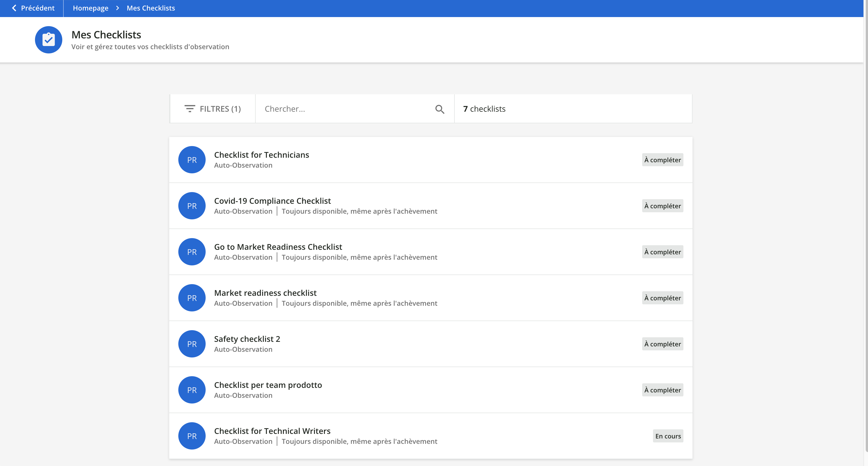Click the 7 checklists counter

(484, 109)
